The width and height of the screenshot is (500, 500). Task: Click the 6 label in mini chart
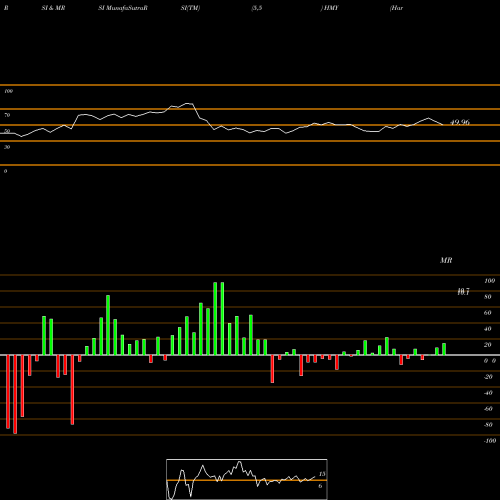tap(320, 486)
